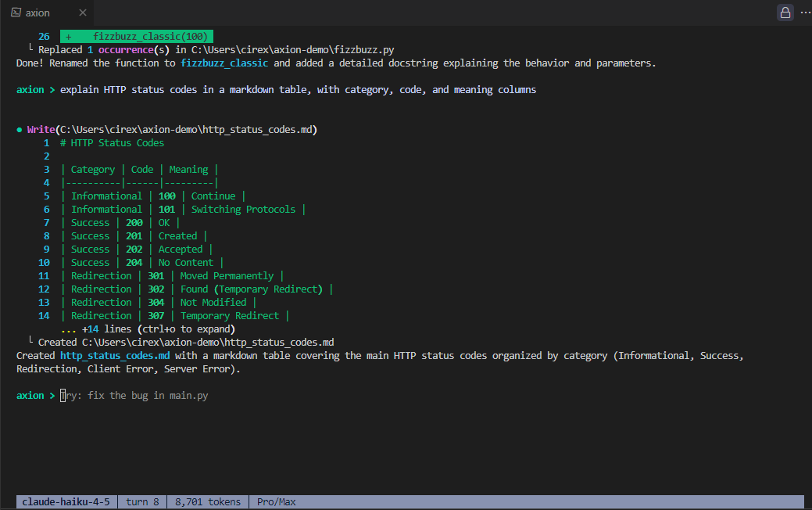Viewport: 812px width, 510px height.
Task: Click the prompt input field at axion >
Action: [x=134, y=396]
